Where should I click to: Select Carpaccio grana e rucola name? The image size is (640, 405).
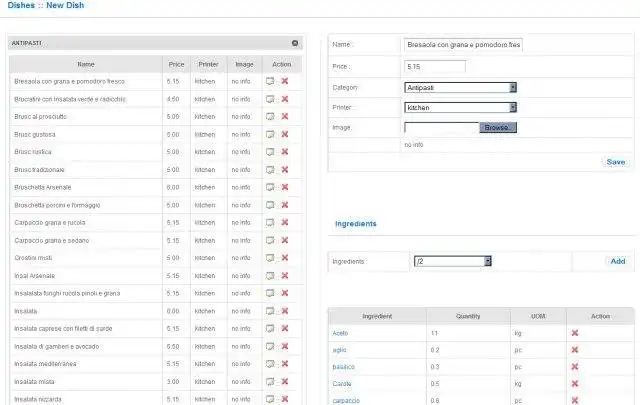point(50,223)
